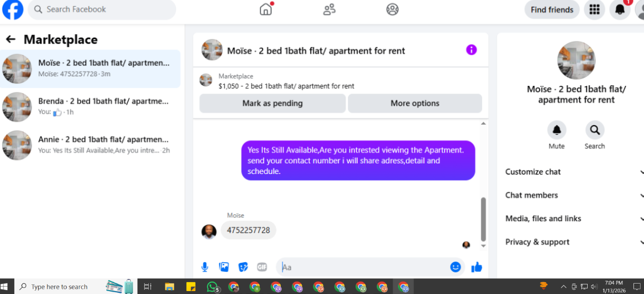Open the emoji picker in message box
644x294 pixels.
pyautogui.click(x=455, y=267)
